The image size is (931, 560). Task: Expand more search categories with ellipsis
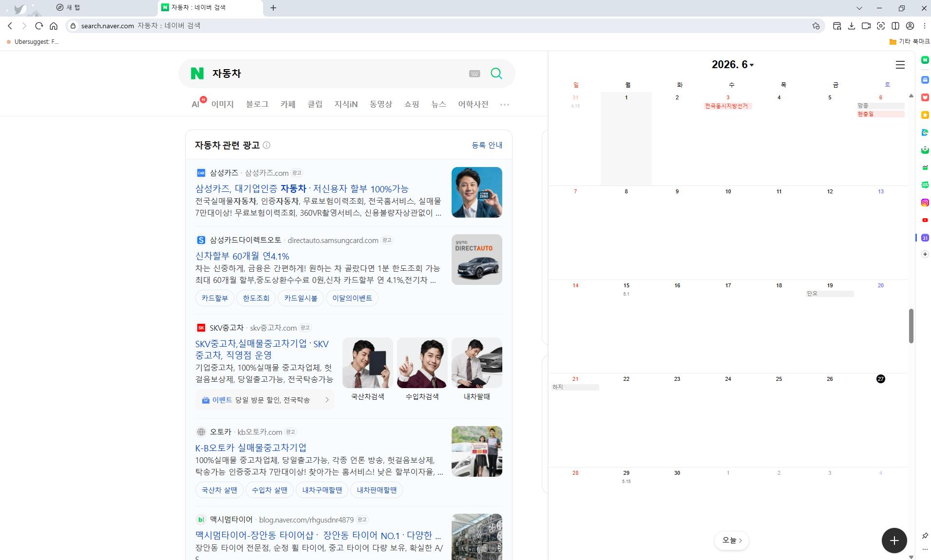pyautogui.click(x=504, y=104)
